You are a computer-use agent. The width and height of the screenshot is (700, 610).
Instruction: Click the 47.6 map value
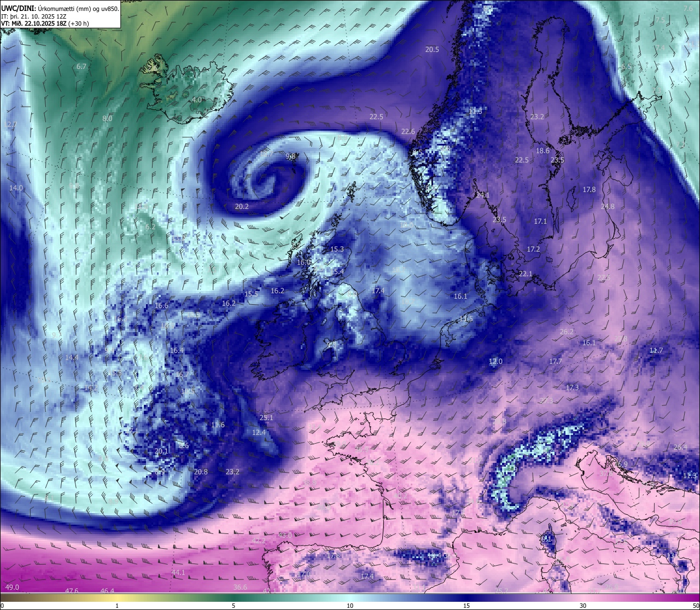(x=72, y=591)
